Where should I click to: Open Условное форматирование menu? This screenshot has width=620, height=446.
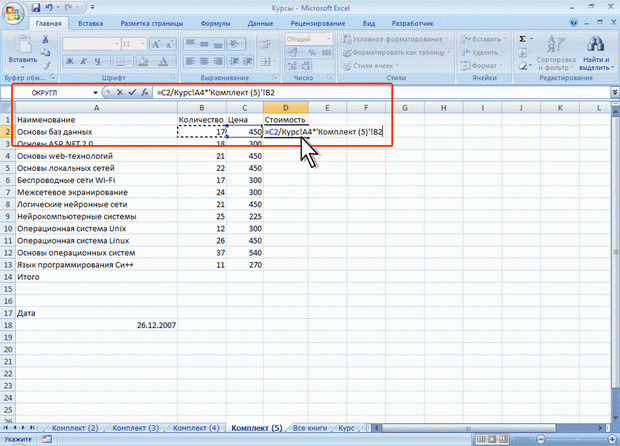pyautogui.click(x=396, y=39)
